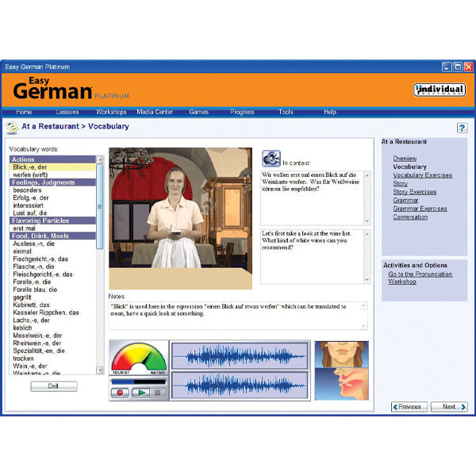Open the Overview link
Screen dimensions: 476x476
point(405,159)
